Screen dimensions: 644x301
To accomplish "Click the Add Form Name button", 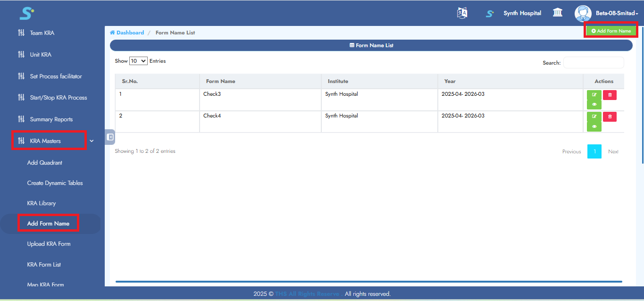I will 611,30.
